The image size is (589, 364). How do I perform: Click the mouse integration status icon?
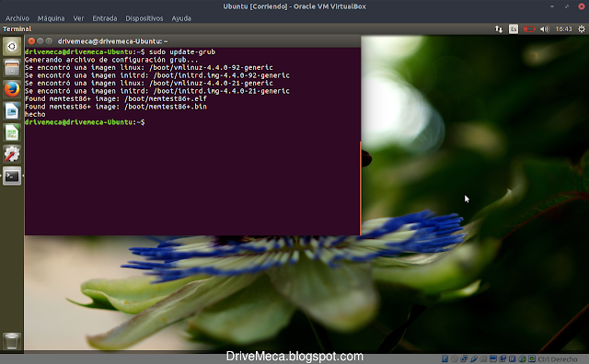(522, 359)
